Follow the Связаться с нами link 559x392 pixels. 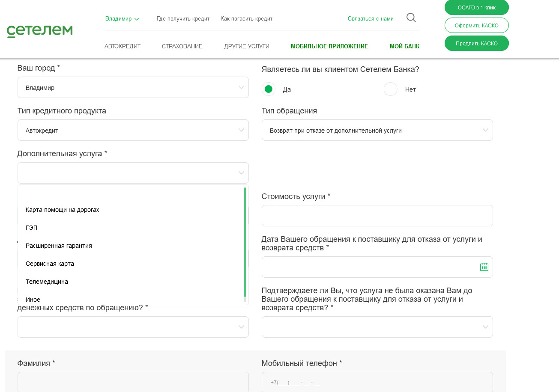(x=371, y=19)
